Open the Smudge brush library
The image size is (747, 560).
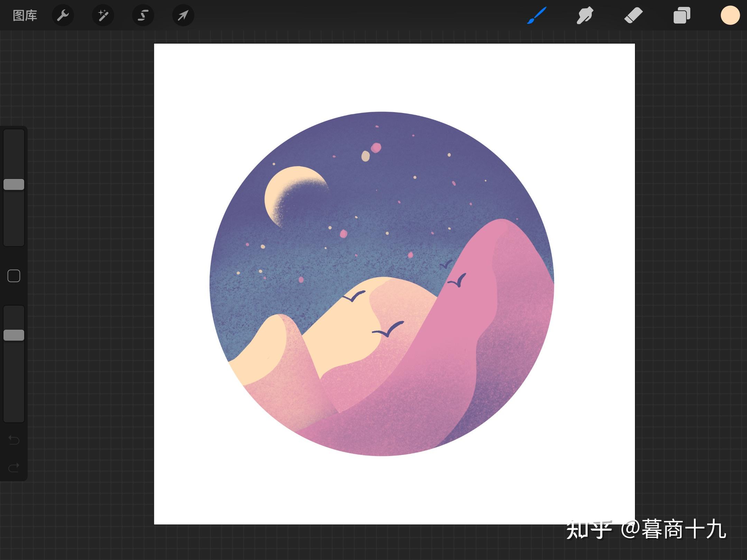click(584, 15)
